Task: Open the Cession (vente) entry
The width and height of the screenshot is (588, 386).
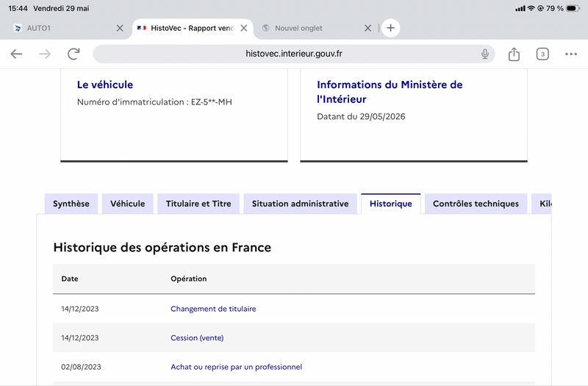Action: [x=197, y=337]
